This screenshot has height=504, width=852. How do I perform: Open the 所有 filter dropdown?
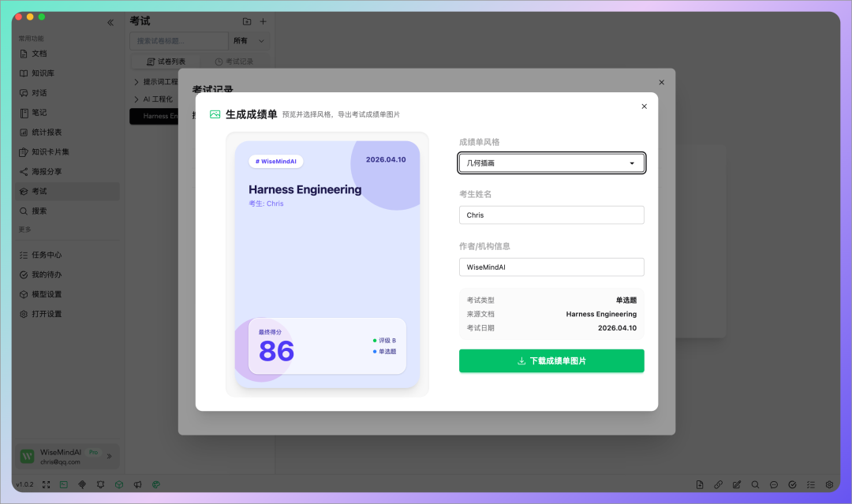[x=248, y=41]
